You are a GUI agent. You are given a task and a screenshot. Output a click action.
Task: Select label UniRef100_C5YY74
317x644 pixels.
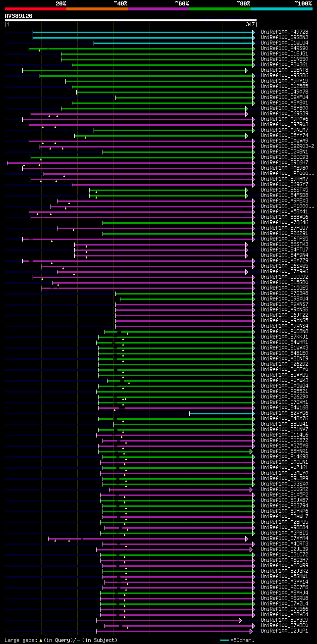(x=284, y=136)
